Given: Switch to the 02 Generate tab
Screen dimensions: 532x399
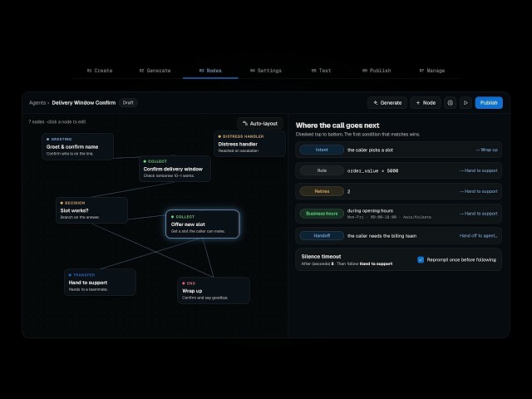Looking at the screenshot, I should tap(155, 71).
